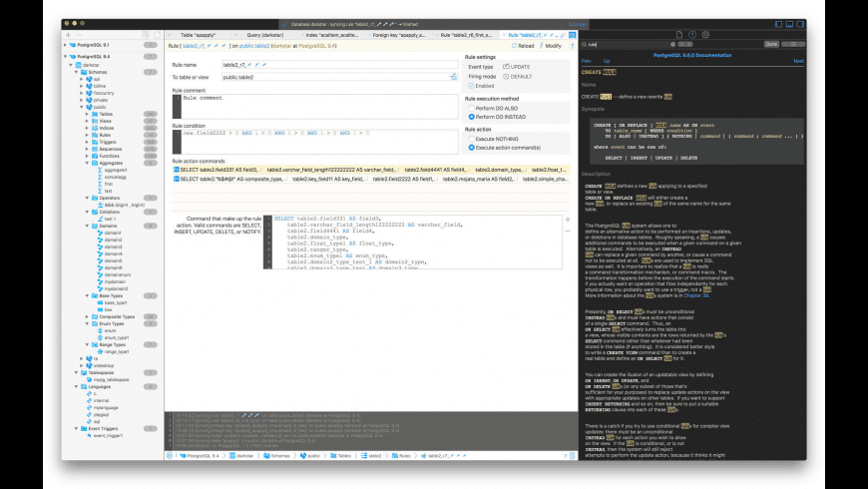The width and height of the screenshot is (868, 489).
Task: Click the panel toggle icon at tab bar end
Action: click(572, 35)
